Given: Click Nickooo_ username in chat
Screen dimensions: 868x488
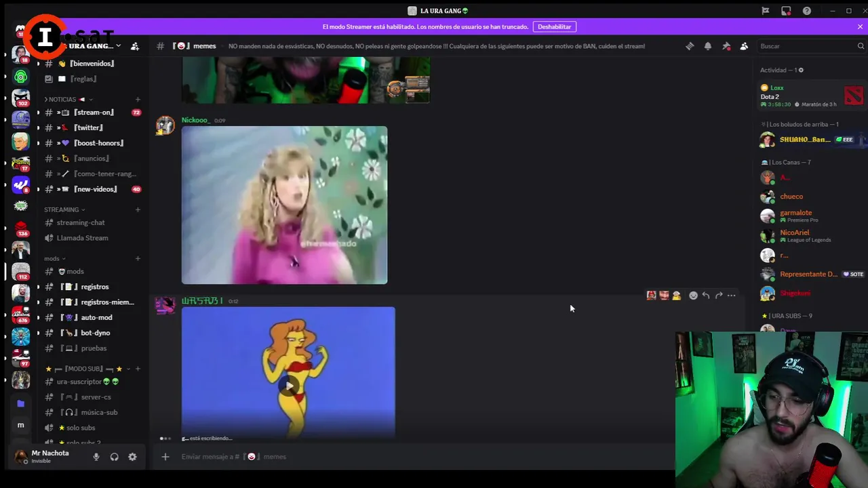Looking at the screenshot, I should pos(196,120).
